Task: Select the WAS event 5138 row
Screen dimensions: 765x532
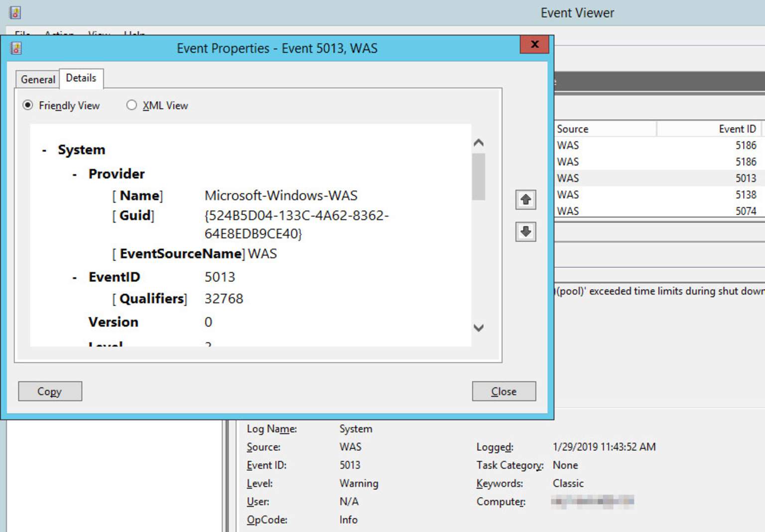Action: point(647,194)
